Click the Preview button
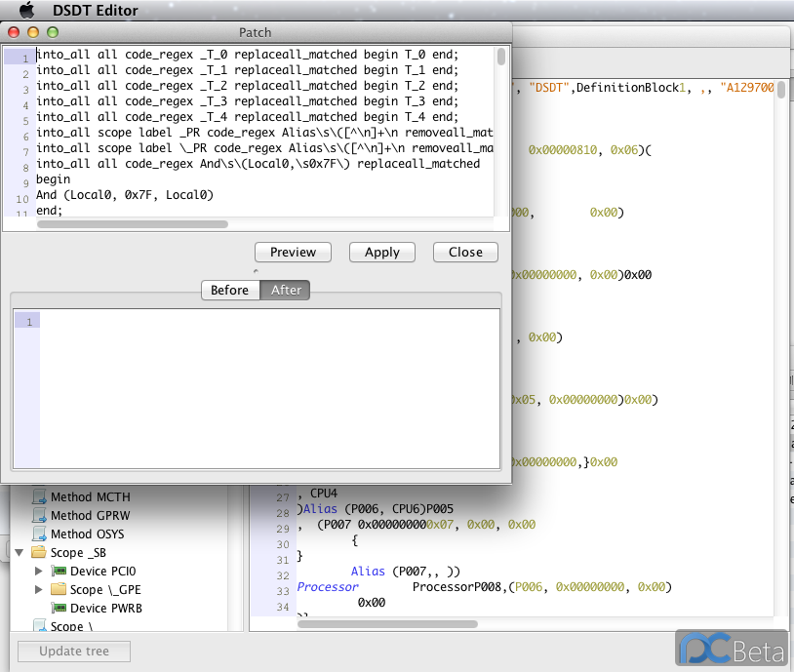 [x=293, y=253]
